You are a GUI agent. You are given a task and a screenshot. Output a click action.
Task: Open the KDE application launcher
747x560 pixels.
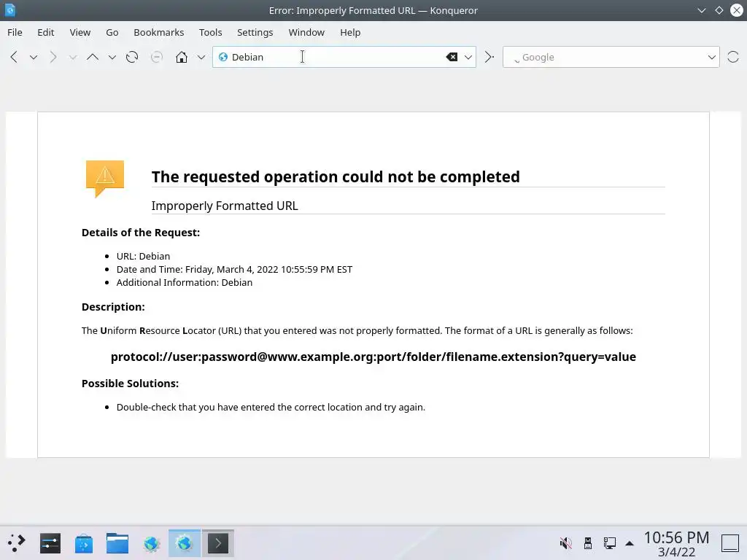coord(17,542)
